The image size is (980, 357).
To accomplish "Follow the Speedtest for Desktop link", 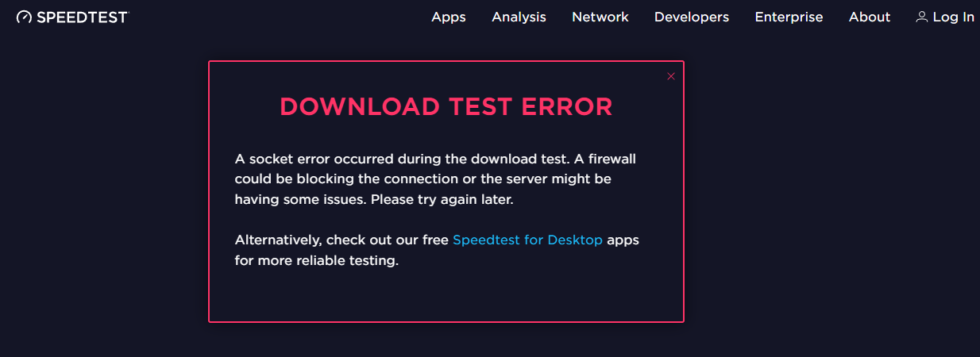I will (x=527, y=240).
